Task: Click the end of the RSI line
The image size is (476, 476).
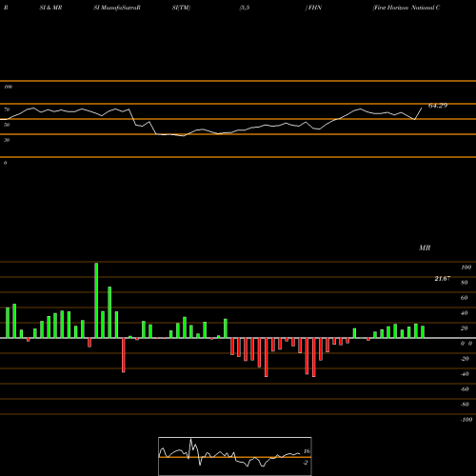Action: [422, 109]
